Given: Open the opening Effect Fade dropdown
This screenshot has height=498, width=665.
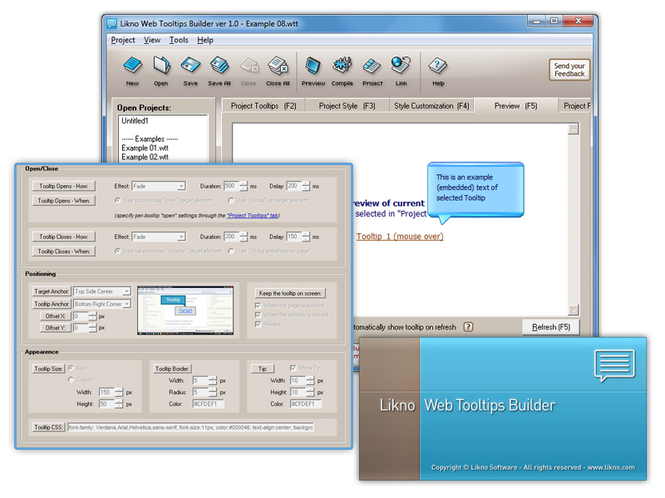Looking at the screenshot, I should pos(159,186).
